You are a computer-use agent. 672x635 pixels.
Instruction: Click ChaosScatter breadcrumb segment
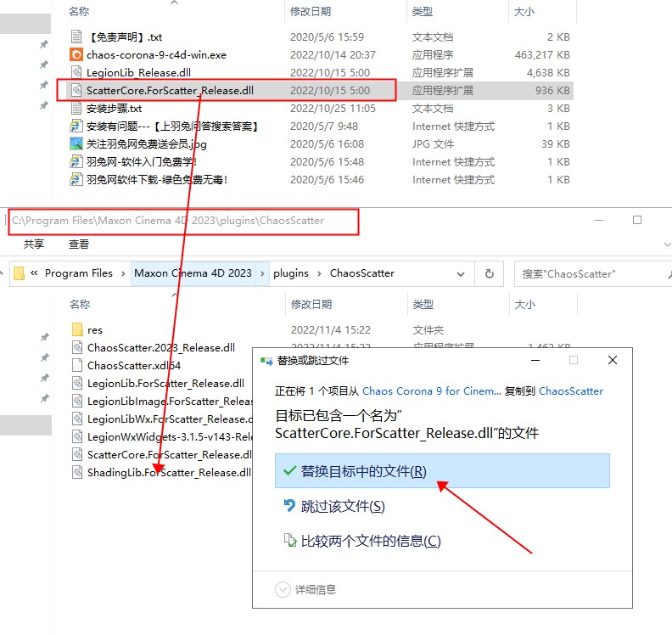click(x=362, y=273)
